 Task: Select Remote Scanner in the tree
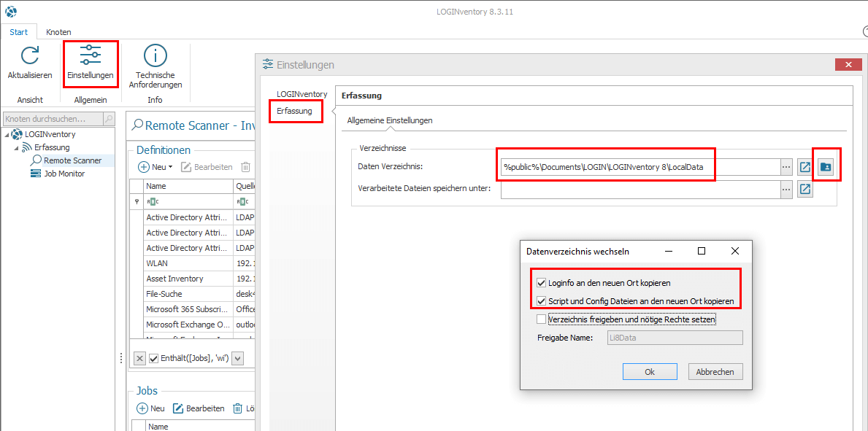point(72,160)
